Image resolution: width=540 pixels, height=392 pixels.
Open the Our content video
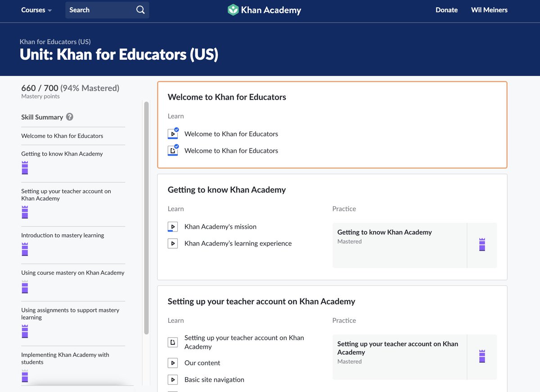[x=202, y=363]
